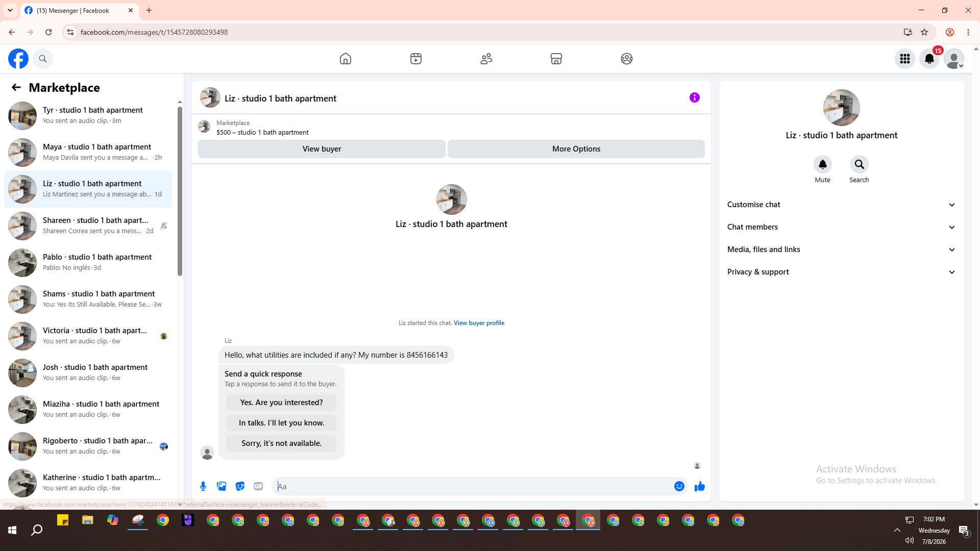Attach a photo using the image icon
The height and width of the screenshot is (551, 980).
[x=222, y=486]
